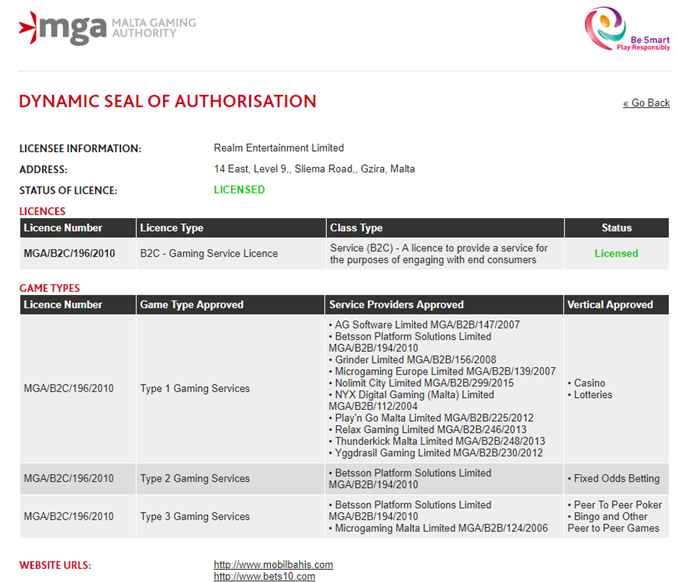The width and height of the screenshot is (678, 582).
Task: Click the green Licensed status cell
Action: pos(616,253)
